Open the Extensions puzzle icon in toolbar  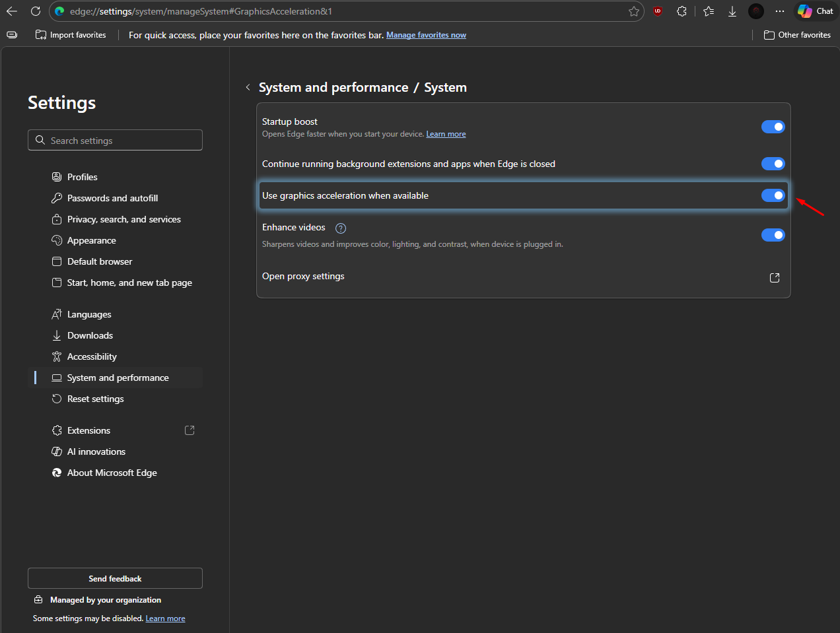pos(682,11)
